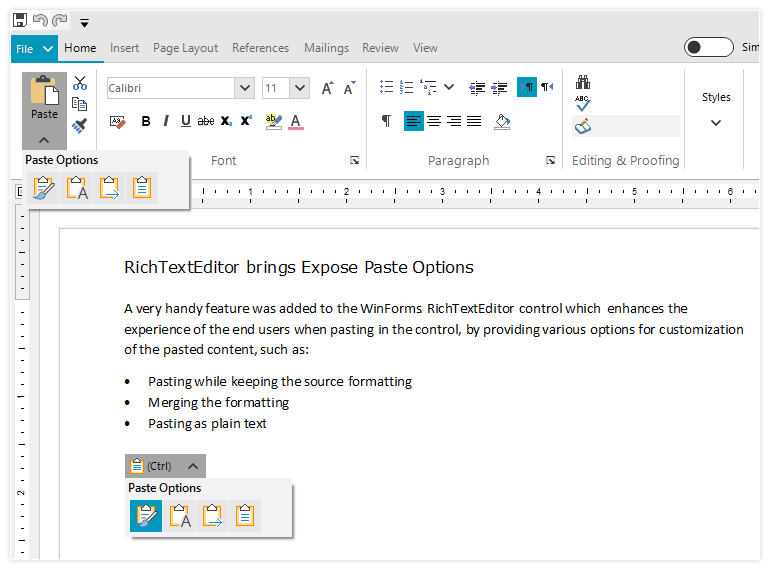Toggle Strikethrough formatting
Image resolution: width=770 pixels, height=574 pixels.
206,121
